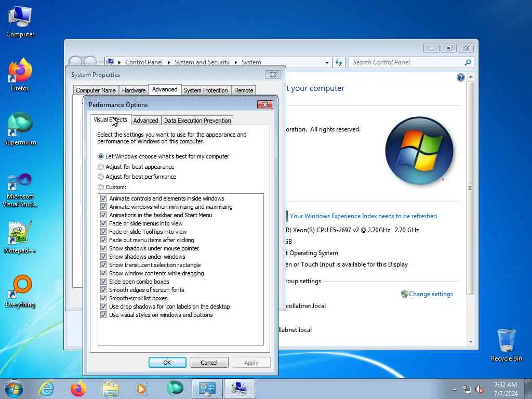Click the search magnifier in Control Panel
The image size is (532, 399).
(x=468, y=62)
